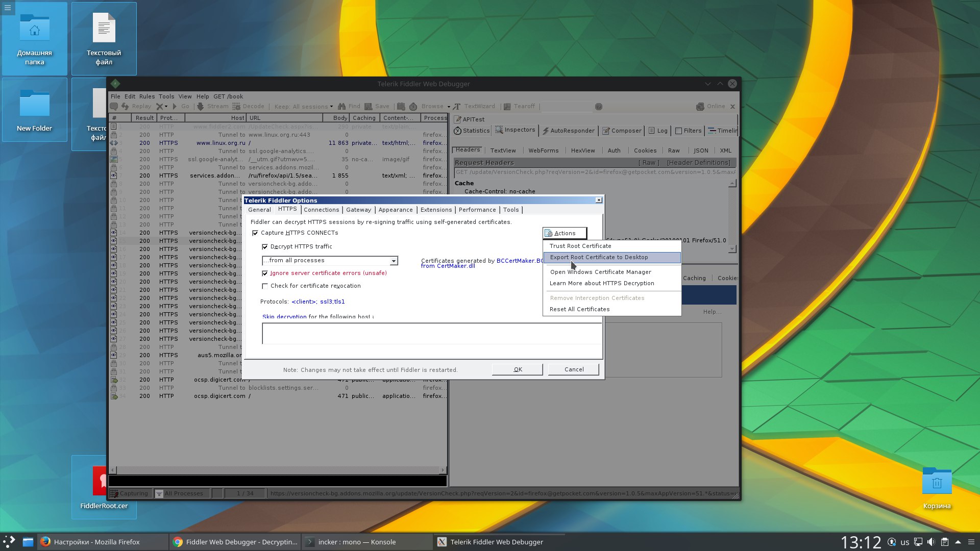Switch to the WebForms inspector tab

tap(543, 151)
